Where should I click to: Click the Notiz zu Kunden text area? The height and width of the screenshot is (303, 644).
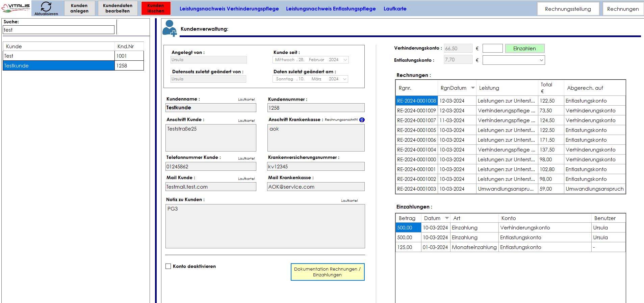[x=265, y=226]
